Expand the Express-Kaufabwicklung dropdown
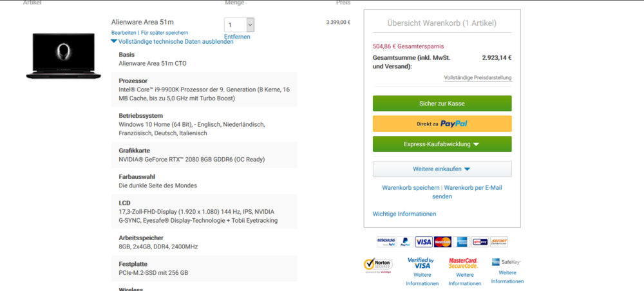Screen dimensions: 644x291 pos(442,144)
